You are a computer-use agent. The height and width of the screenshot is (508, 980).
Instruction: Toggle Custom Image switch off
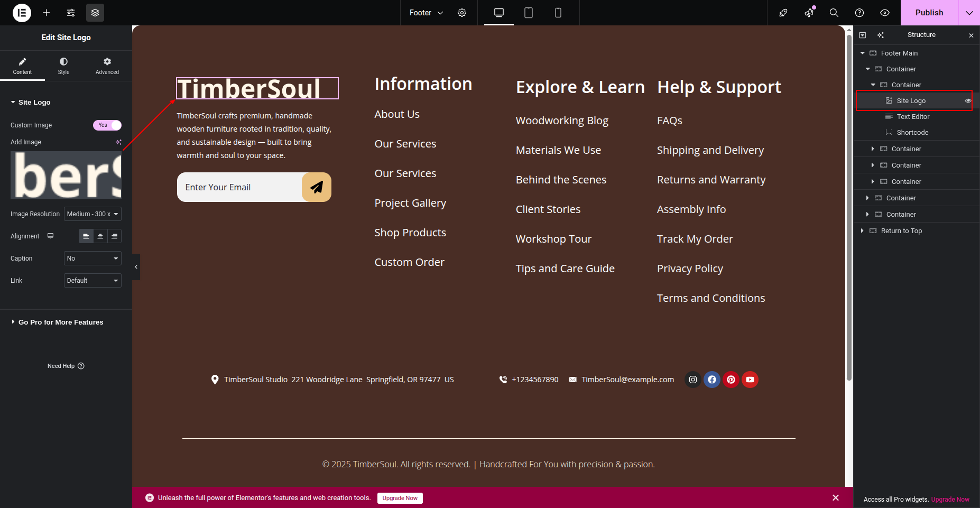[107, 125]
